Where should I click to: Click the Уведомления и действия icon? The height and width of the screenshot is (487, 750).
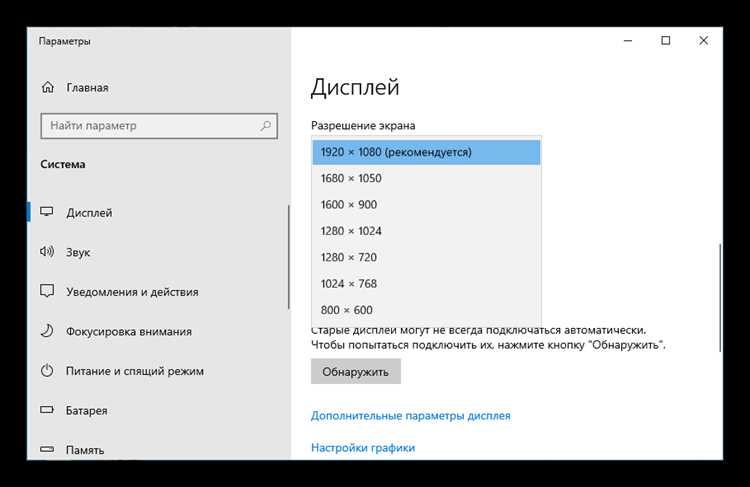[x=47, y=291]
